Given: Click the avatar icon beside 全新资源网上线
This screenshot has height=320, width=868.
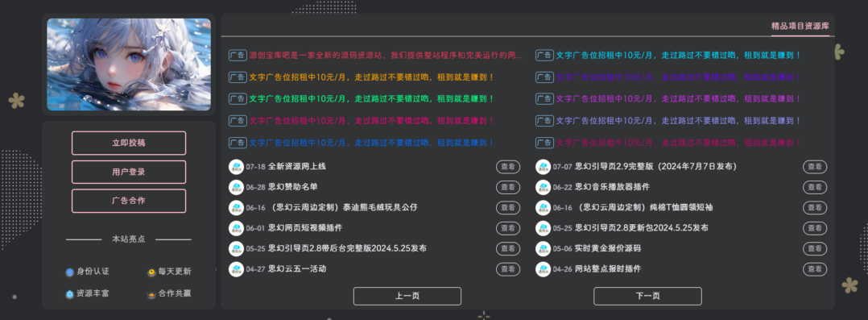Looking at the screenshot, I should pyautogui.click(x=237, y=167).
